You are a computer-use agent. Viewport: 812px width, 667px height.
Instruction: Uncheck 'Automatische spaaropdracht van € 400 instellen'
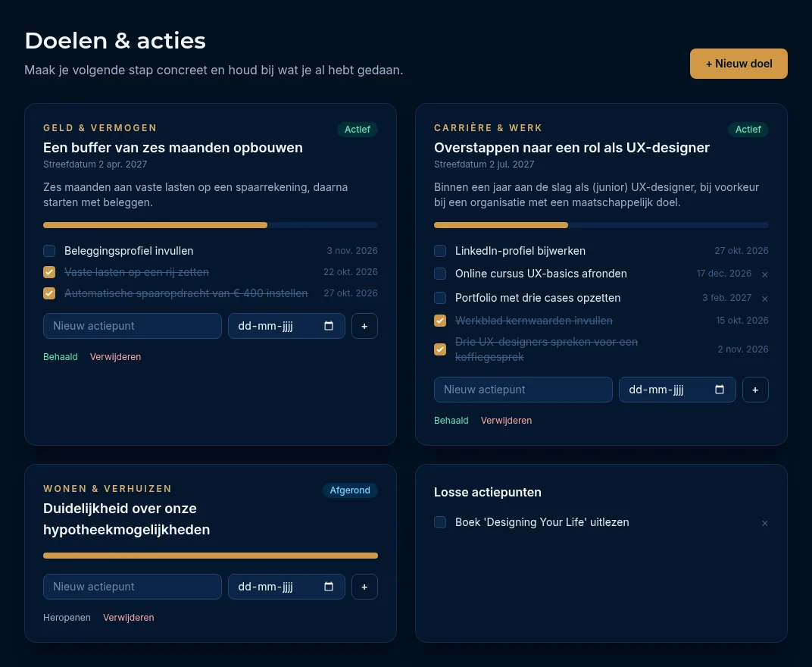pyautogui.click(x=49, y=293)
